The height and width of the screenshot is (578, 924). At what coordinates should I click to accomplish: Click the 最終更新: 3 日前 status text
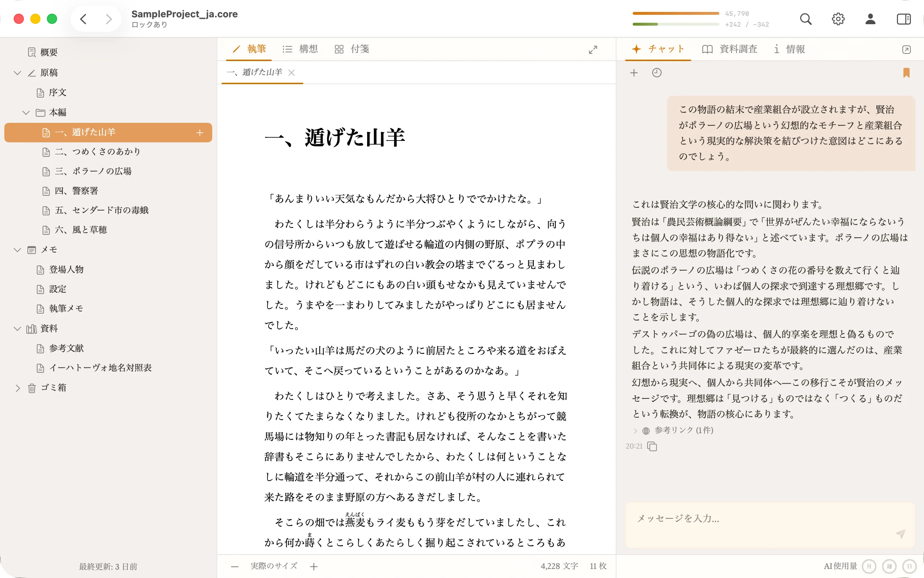tap(108, 566)
